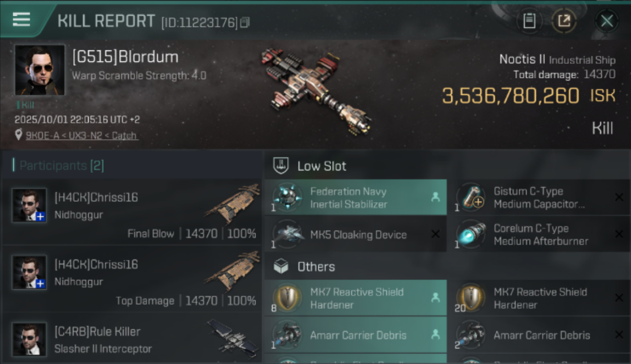The image size is (631, 364).
Task: Share the kill report externally
Action: click(x=564, y=21)
